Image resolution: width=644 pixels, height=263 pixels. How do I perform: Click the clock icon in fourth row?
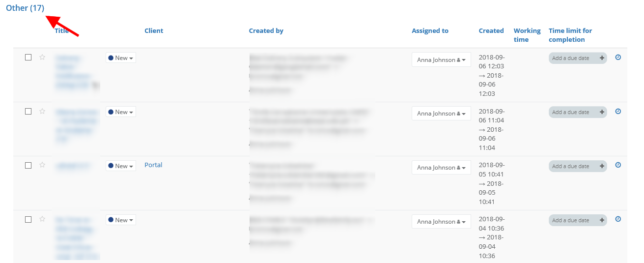pos(618,219)
